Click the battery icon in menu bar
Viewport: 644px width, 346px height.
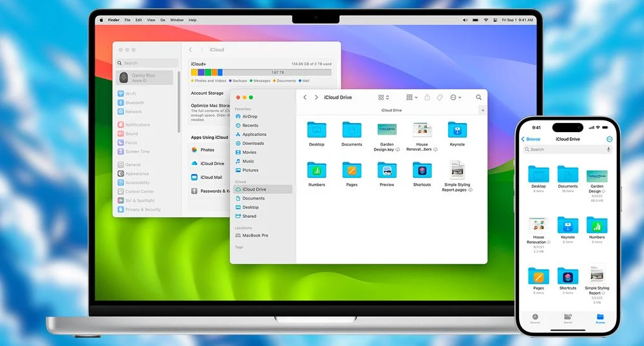[475, 20]
